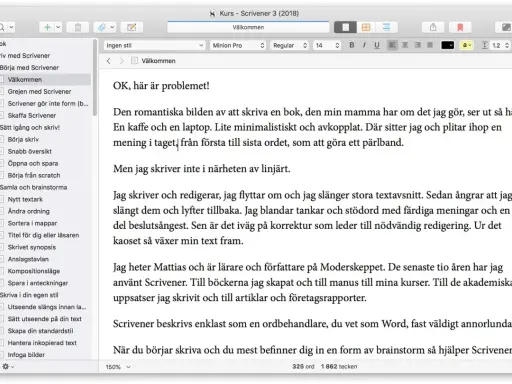Click the Share compile icon
Viewport: 512px width, 384px height.
click(433, 27)
